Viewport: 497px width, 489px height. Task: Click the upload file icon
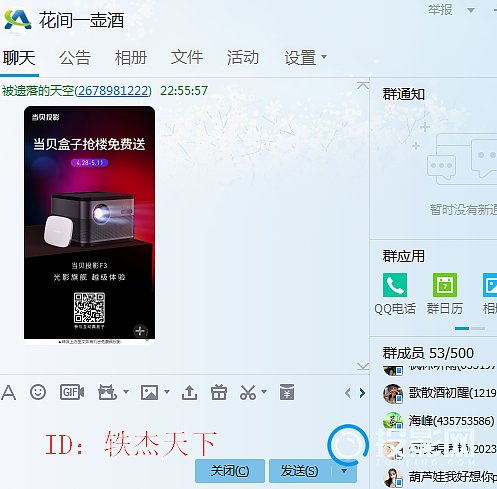click(x=189, y=392)
